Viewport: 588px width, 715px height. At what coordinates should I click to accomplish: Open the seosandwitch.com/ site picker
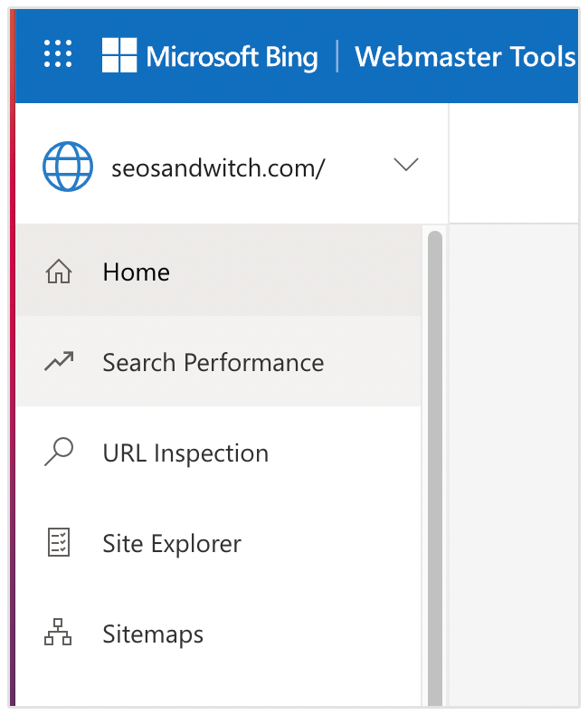pyautogui.click(x=217, y=167)
